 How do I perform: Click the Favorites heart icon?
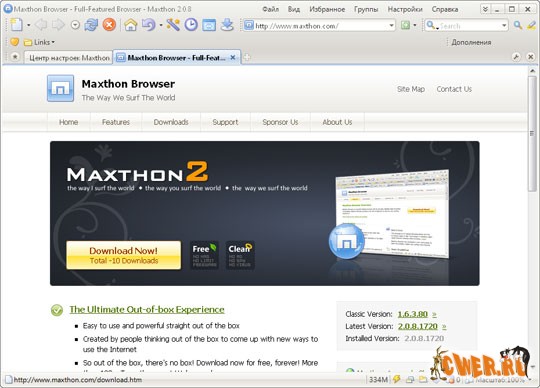pos(14,42)
